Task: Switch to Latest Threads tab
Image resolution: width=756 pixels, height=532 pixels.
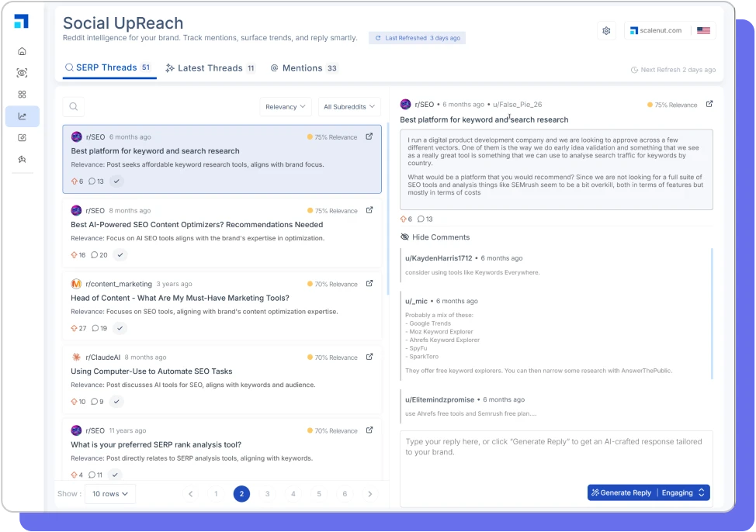Action: (210, 68)
